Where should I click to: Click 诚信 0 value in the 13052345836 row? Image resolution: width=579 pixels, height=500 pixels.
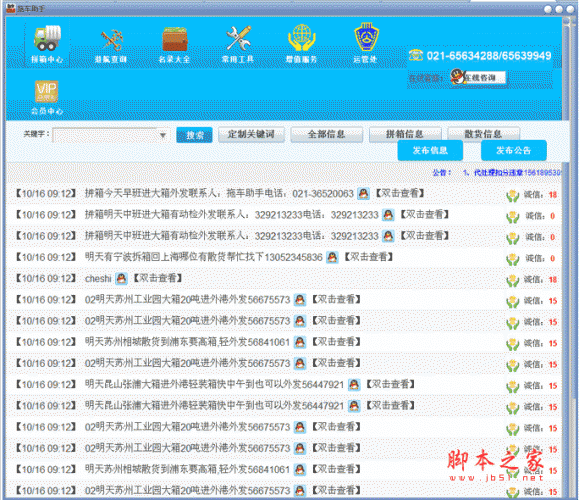coord(552,258)
